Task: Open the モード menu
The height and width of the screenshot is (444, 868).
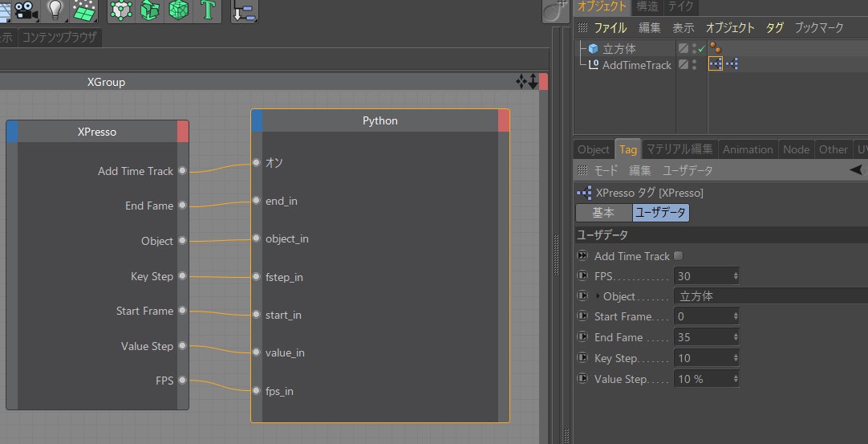Action: [x=606, y=170]
